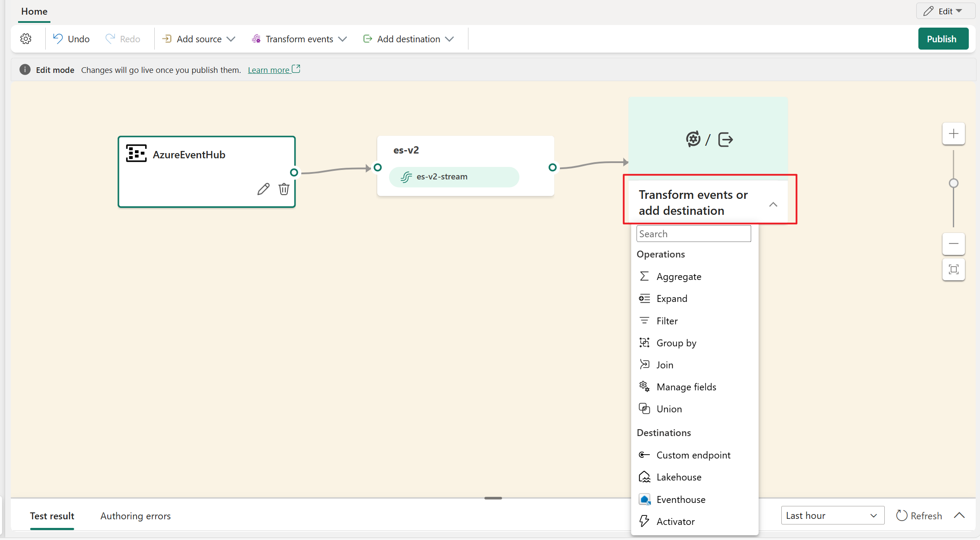Click the delete icon on AzureEventHub node
Image resolution: width=980 pixels, height=540 pixels.
tap(283, 189)
